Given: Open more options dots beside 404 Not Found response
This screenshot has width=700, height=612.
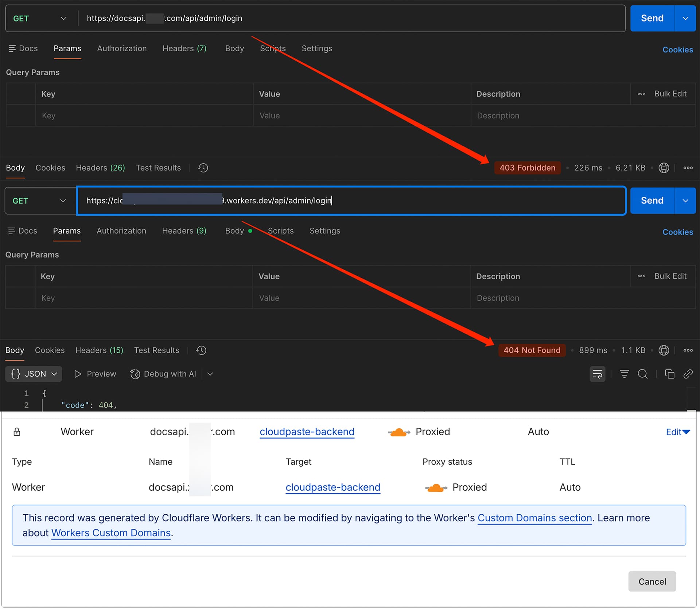Looking at the screenshot, I should [x=688, y=350].
